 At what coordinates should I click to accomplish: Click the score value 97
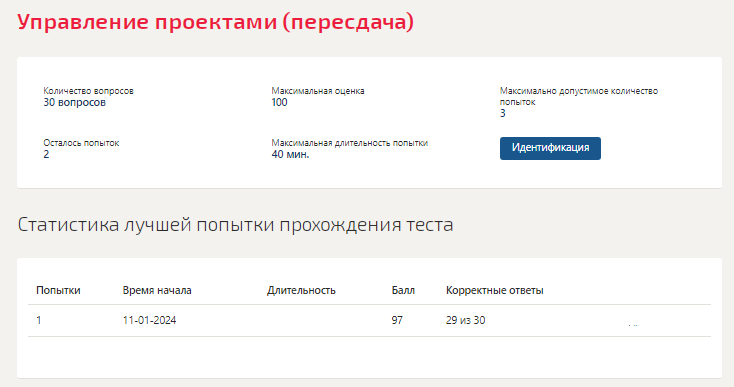pyautogui.click(x=397, y=320)
